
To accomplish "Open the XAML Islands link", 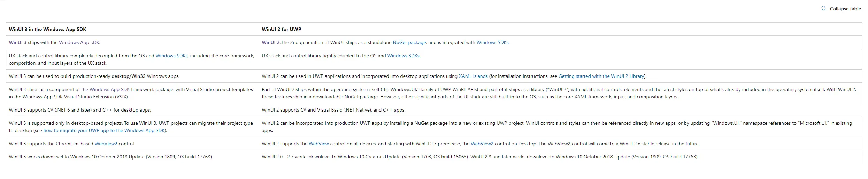I will (473, 76).
